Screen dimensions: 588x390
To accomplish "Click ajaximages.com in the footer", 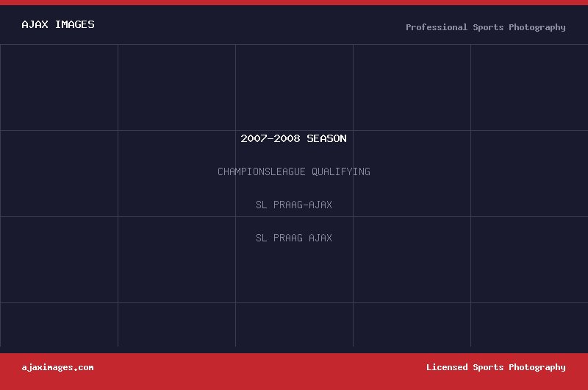I will 58,367.
